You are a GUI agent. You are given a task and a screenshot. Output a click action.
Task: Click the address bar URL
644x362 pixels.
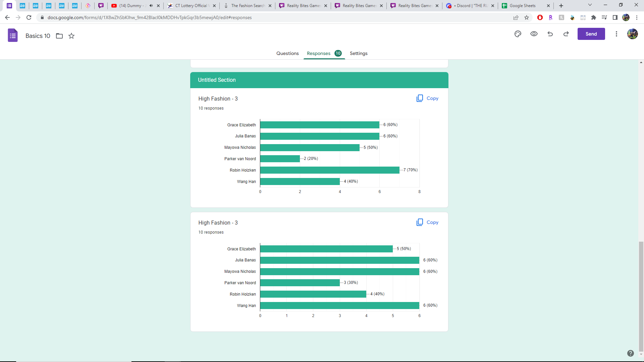tap(150, 17)
